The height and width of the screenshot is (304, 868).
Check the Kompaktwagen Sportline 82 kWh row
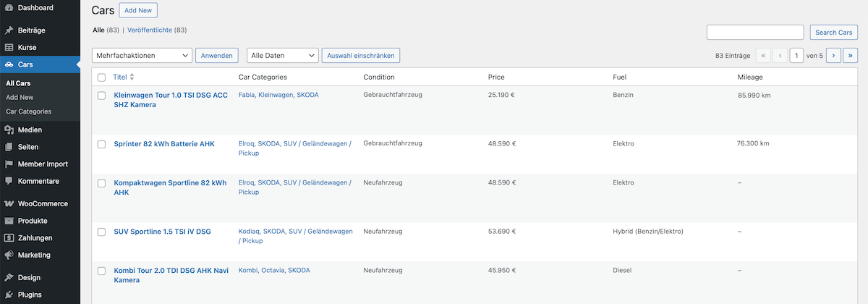101,183
